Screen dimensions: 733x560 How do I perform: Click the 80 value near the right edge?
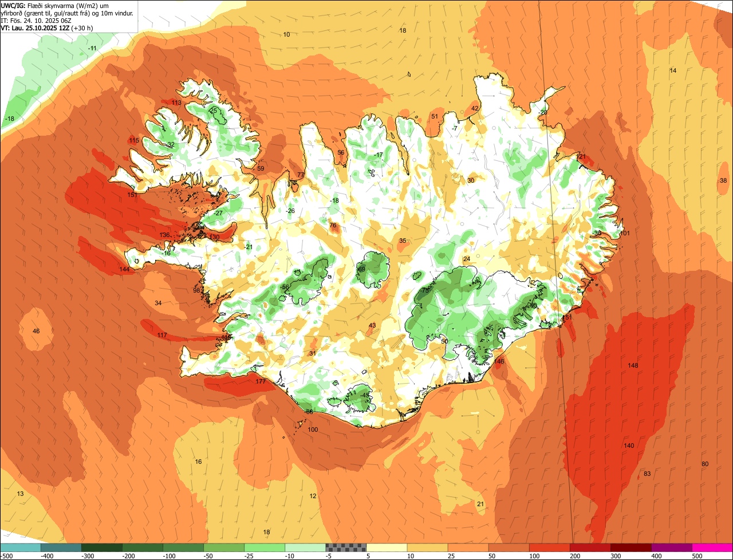[705, 464]
